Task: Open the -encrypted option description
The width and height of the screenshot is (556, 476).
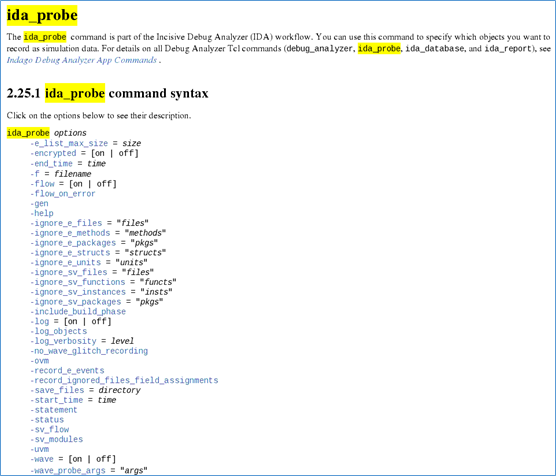Action: pos(53,153)
